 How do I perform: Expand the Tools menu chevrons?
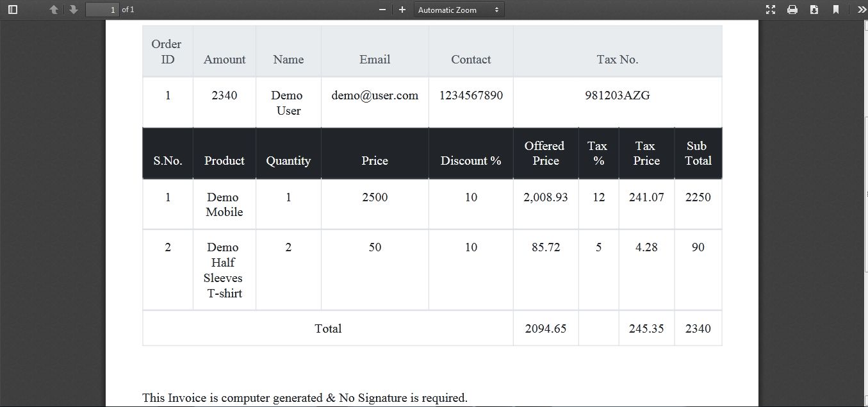pyautogui.click(x=860, y=10)
